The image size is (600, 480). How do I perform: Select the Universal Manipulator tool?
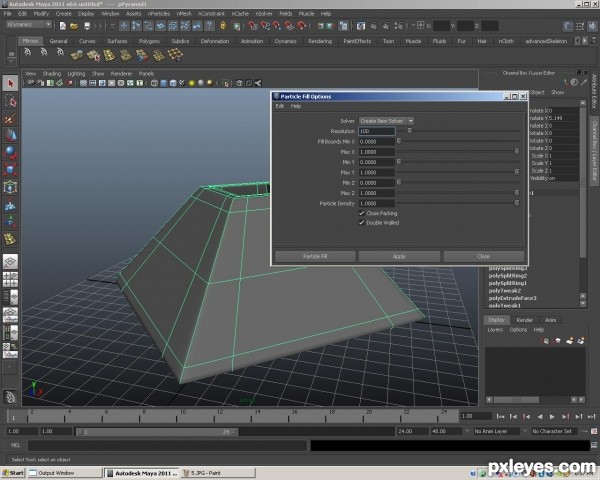[x=10, y=187]
